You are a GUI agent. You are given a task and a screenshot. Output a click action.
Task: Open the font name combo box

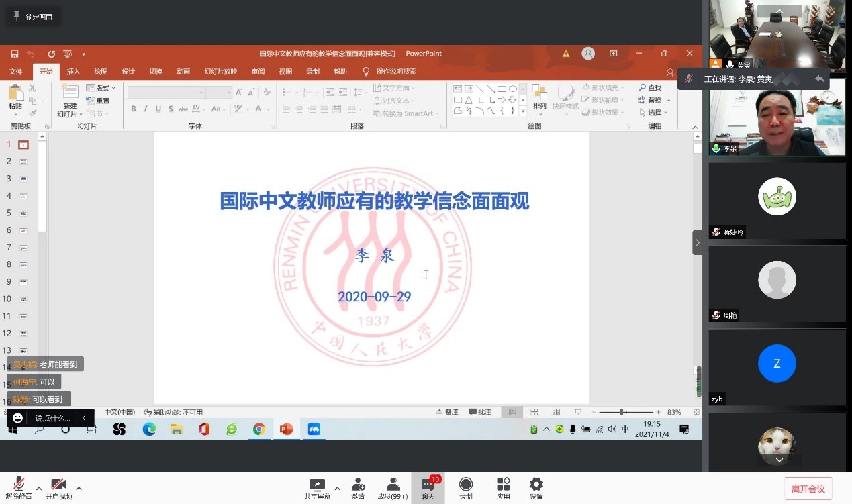(x=167, y=92)
